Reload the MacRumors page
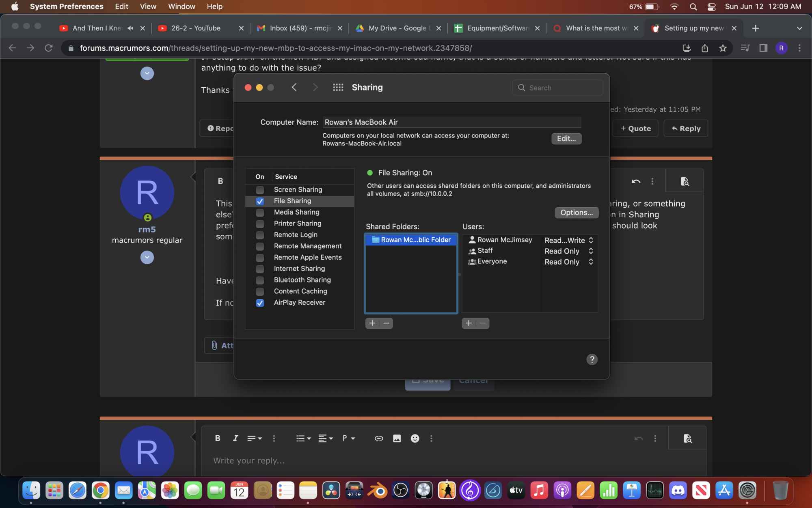This screenshot has width=812, height=508. coord(49,48)
